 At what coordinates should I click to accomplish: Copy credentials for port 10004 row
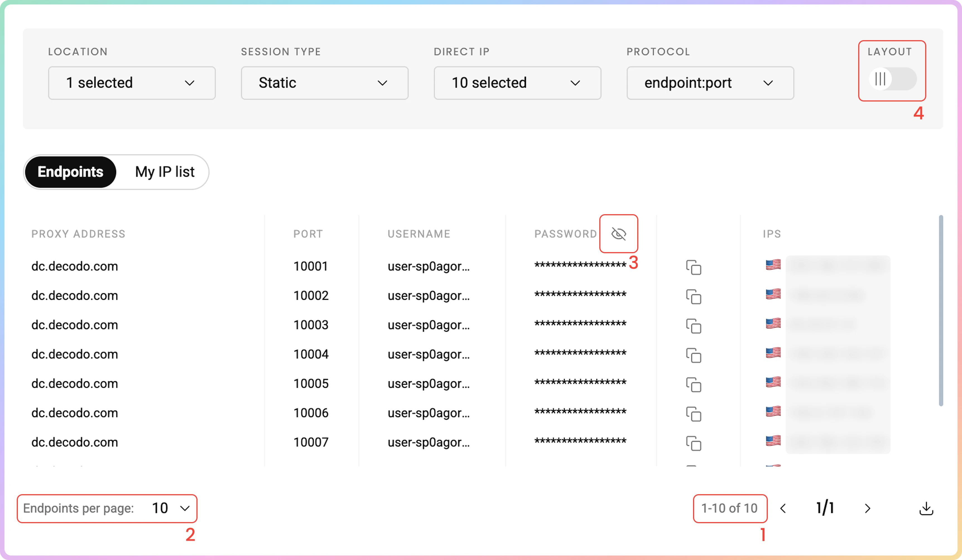point(693,356)
